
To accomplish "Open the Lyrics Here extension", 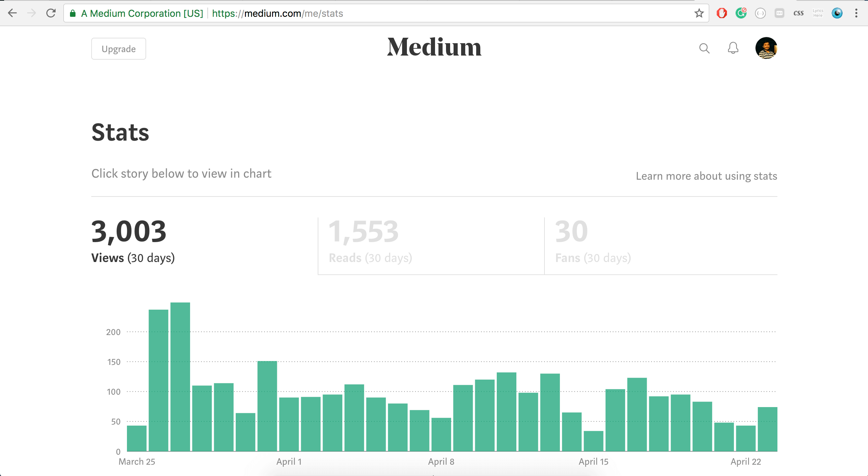I will tap(818, 13).
